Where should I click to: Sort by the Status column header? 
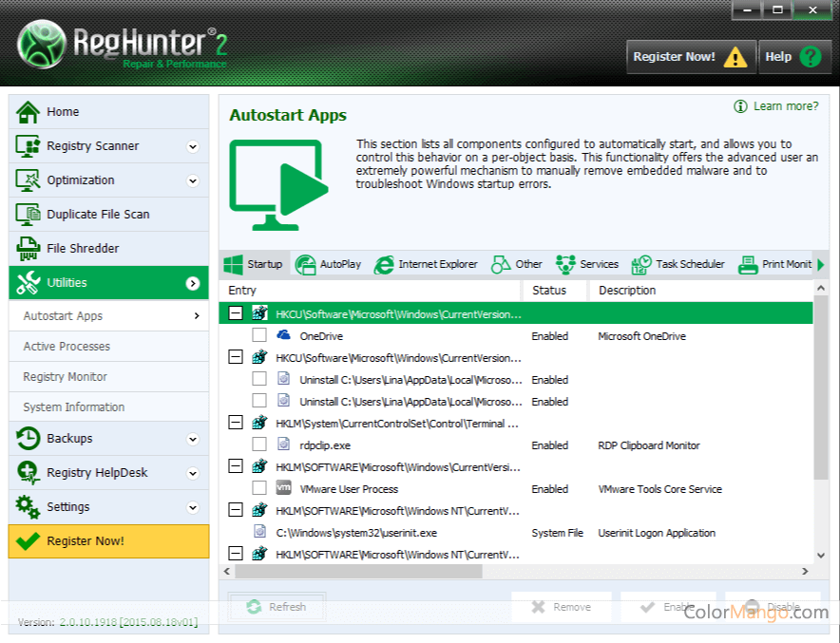coord(555,291)
